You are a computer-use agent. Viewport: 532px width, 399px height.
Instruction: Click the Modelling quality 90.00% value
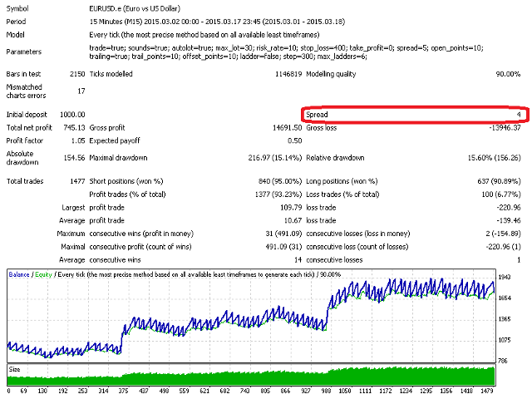click(504, 76)
